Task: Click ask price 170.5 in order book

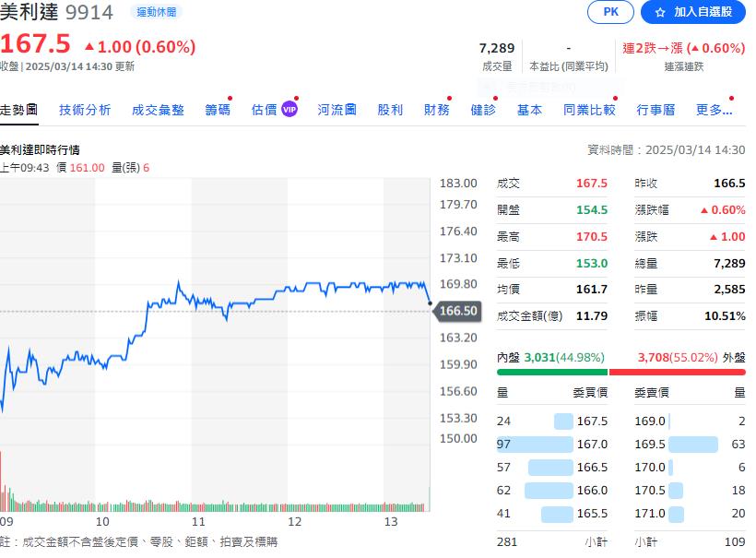Action: click(649, 491)
